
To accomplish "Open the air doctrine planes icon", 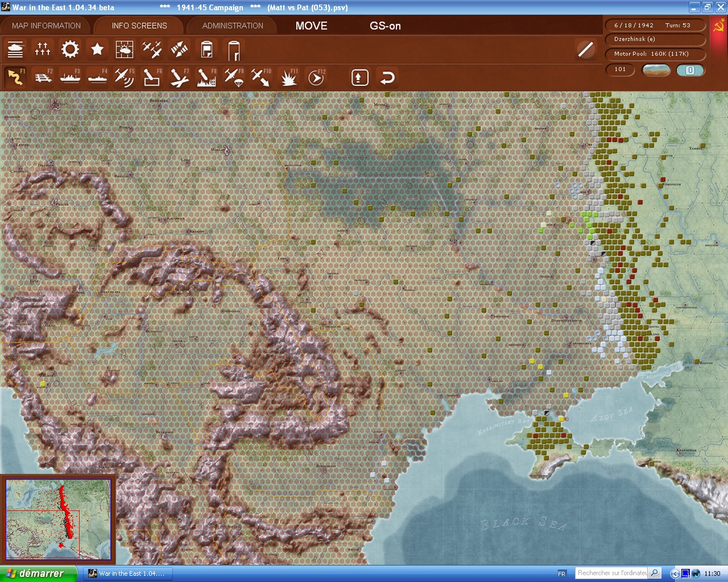I will tap(152, 49).
